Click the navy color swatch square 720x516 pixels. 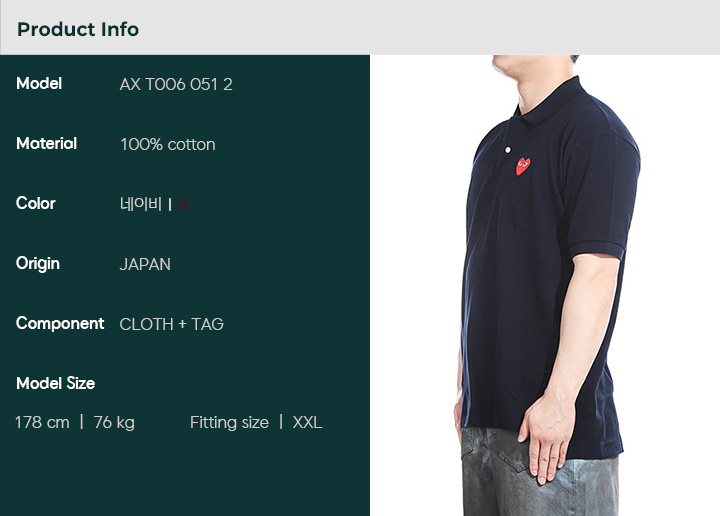coord(184,204)
